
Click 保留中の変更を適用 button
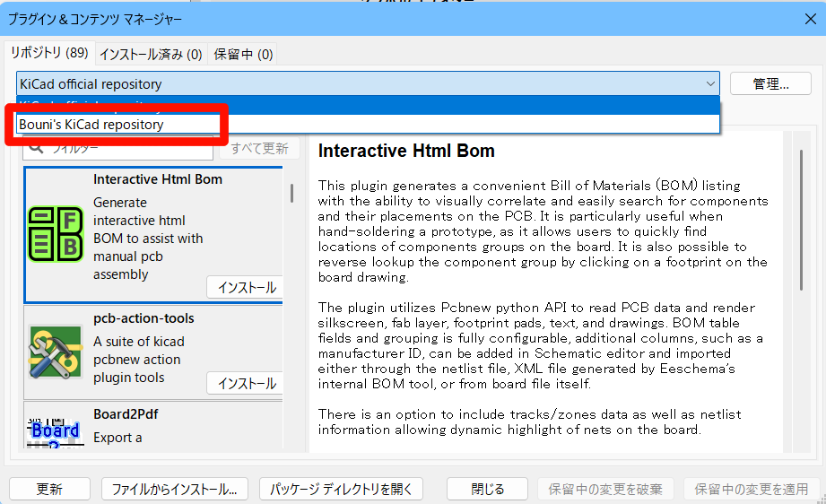pos(752,490)
